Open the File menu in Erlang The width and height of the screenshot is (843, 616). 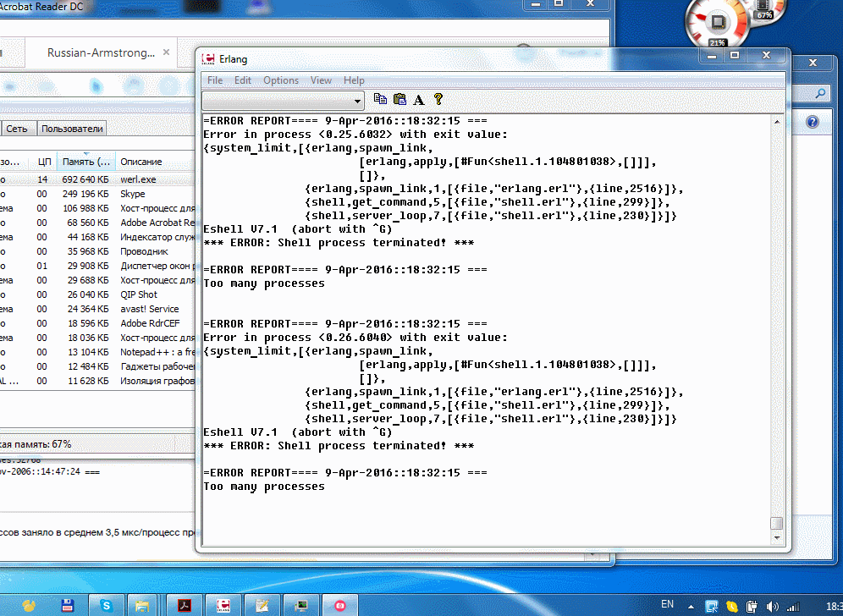pos(215,80)
